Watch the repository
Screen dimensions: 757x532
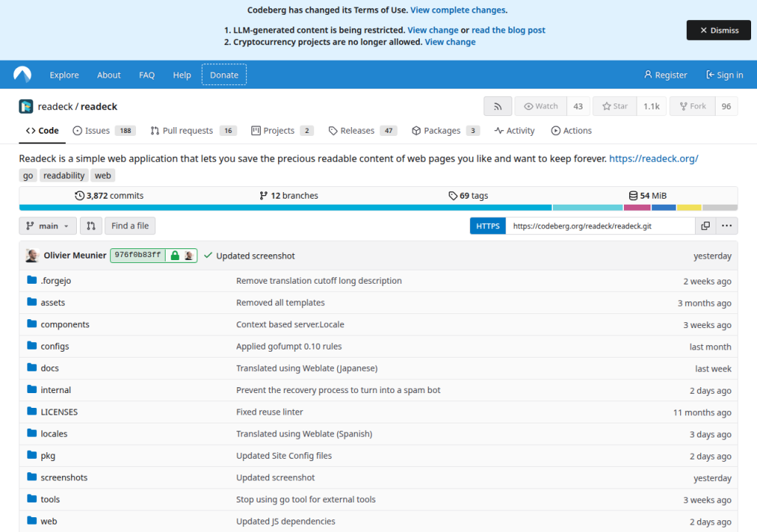point(540,106)
